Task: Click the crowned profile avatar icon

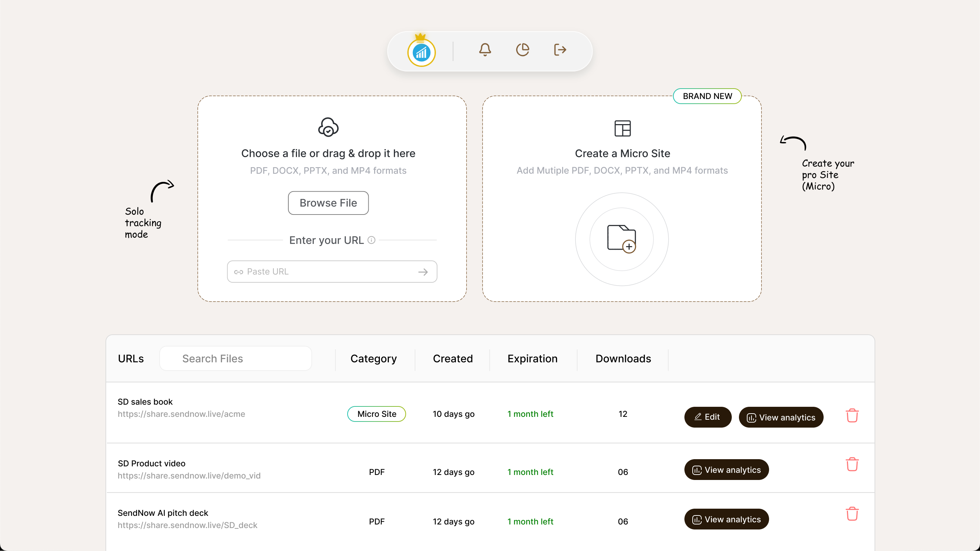Action: point(421,52)
